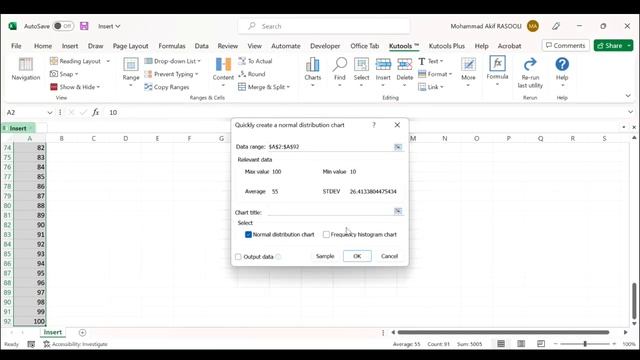
Task: Click the user account avatar
Action: [533, 26]
